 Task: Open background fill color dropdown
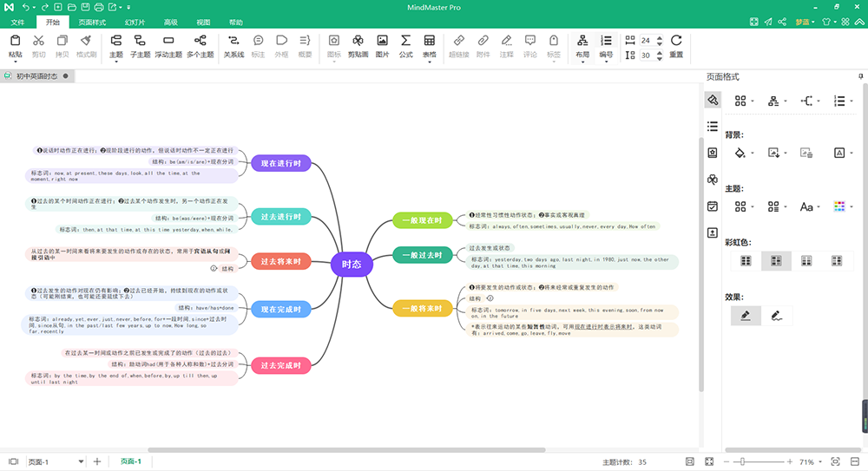[x=753, y=154]
